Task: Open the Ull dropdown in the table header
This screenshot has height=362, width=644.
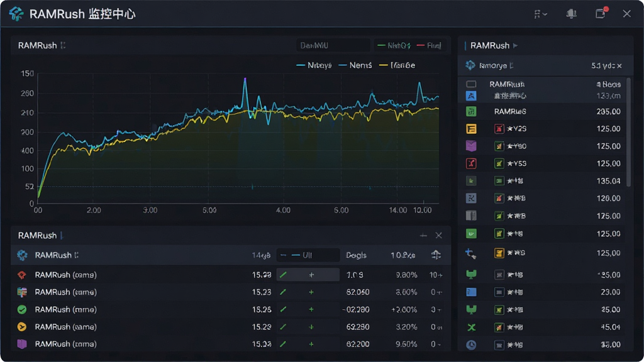Action: (308, 255)
